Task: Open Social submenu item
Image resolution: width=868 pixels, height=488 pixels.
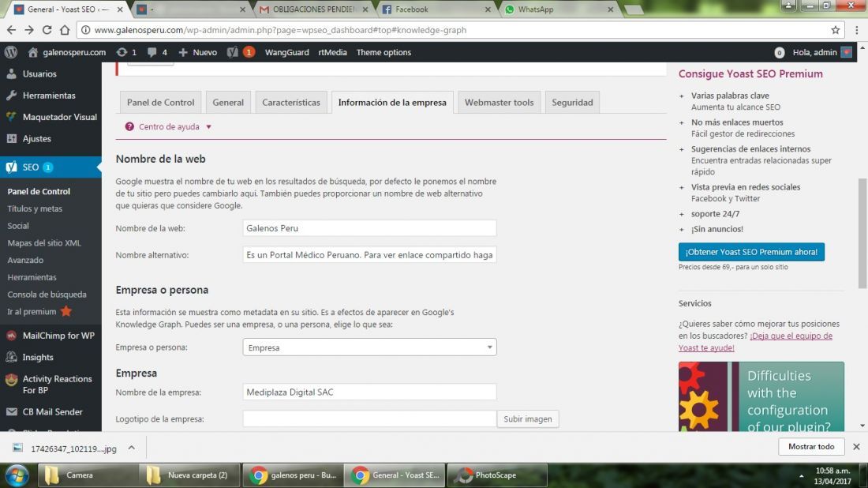Action: (x=18, y=226)
